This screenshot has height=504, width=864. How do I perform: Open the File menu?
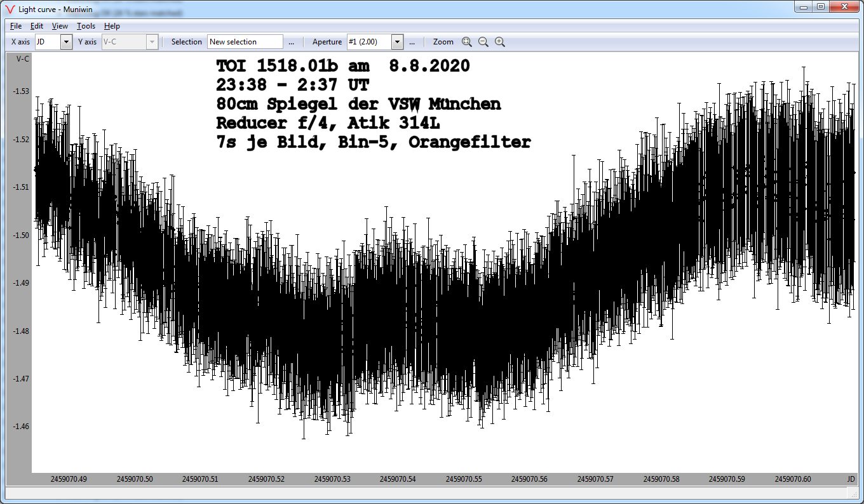16,26
